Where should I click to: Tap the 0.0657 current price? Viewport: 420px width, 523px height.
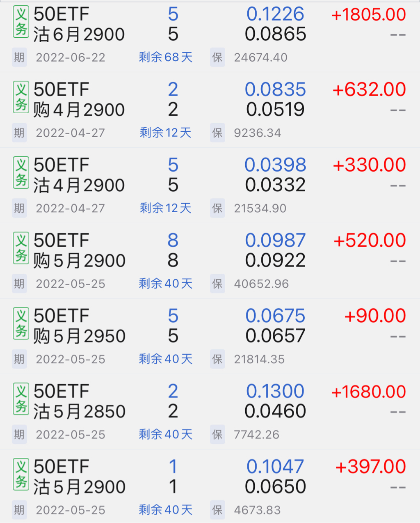(x=275, y=336)
